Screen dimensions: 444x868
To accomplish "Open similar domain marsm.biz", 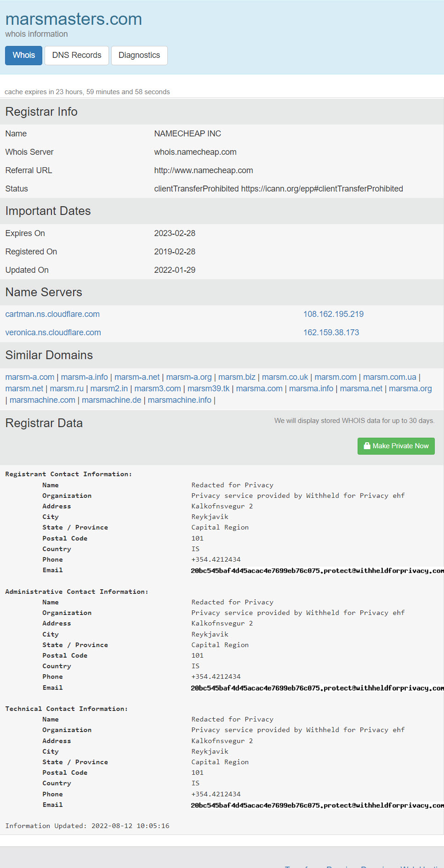I will (237, 377).
